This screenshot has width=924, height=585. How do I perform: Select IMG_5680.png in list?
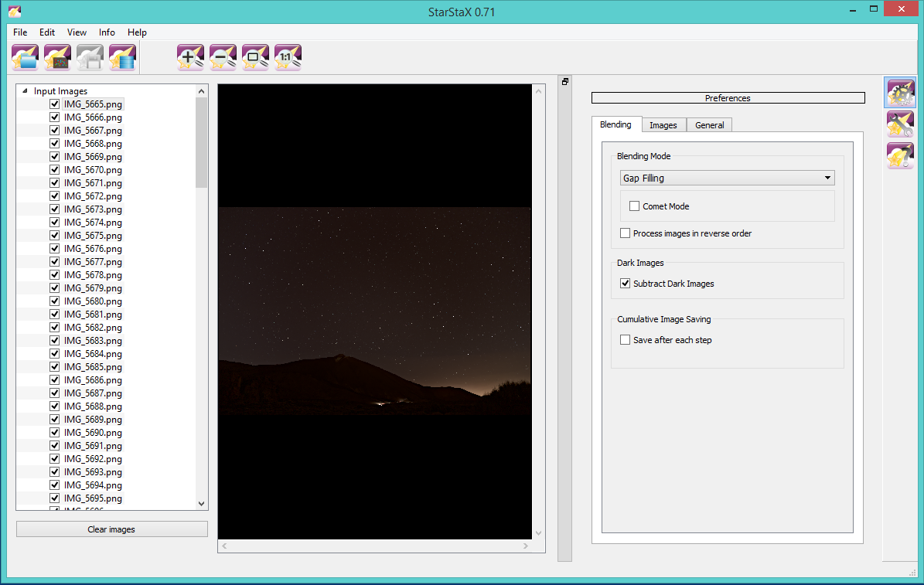(x=93, y=301)
